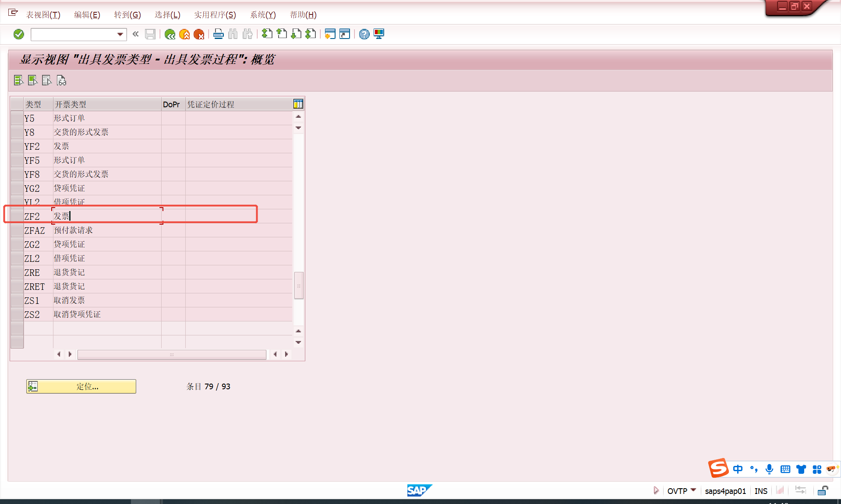Click the red Cancel icon

pos(199,34)
